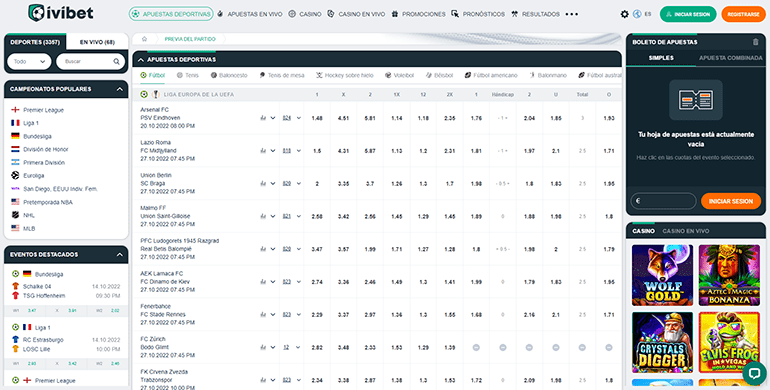Open statistics icon for Lazio Roma match

(x=263, y=151)
